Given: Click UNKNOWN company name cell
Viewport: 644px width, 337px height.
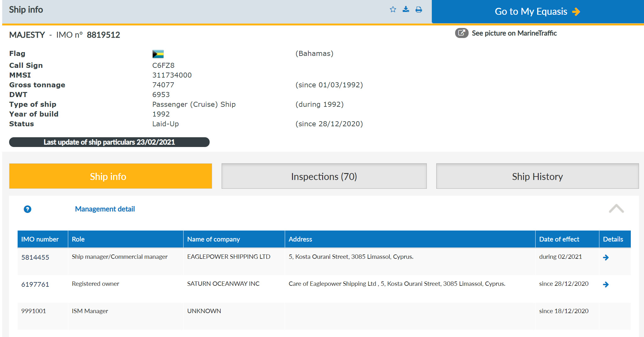Looking at the screenshot, I should (204, 311).
